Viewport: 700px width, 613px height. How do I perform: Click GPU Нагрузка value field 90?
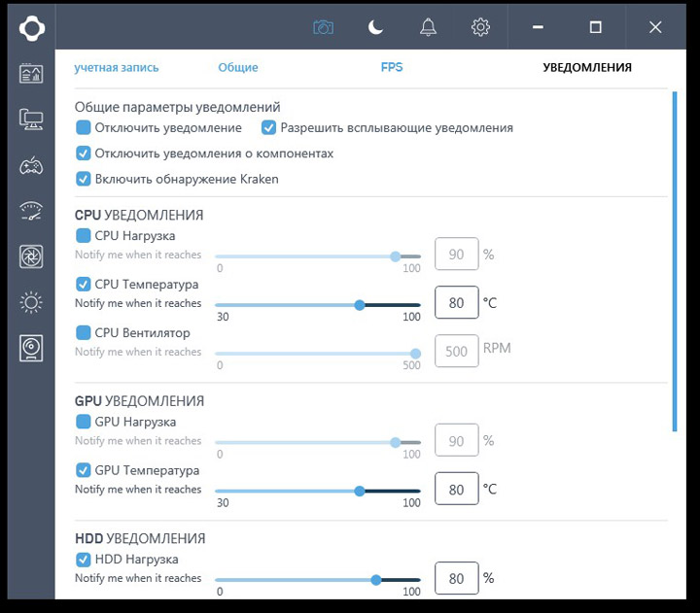(457, 440)
